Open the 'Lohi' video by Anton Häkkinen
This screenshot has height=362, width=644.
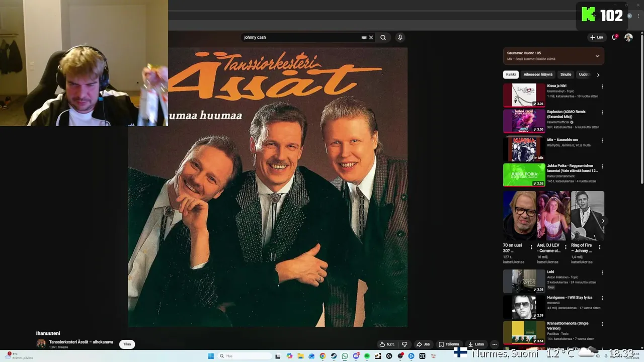524,281
